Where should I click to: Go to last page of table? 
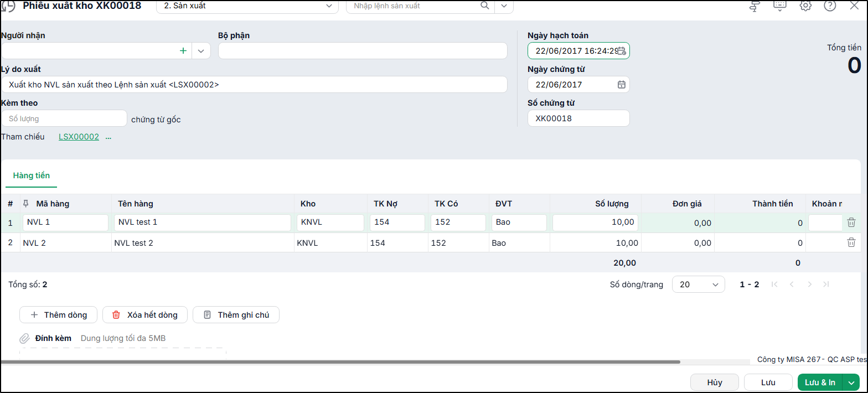coord(826,285)
